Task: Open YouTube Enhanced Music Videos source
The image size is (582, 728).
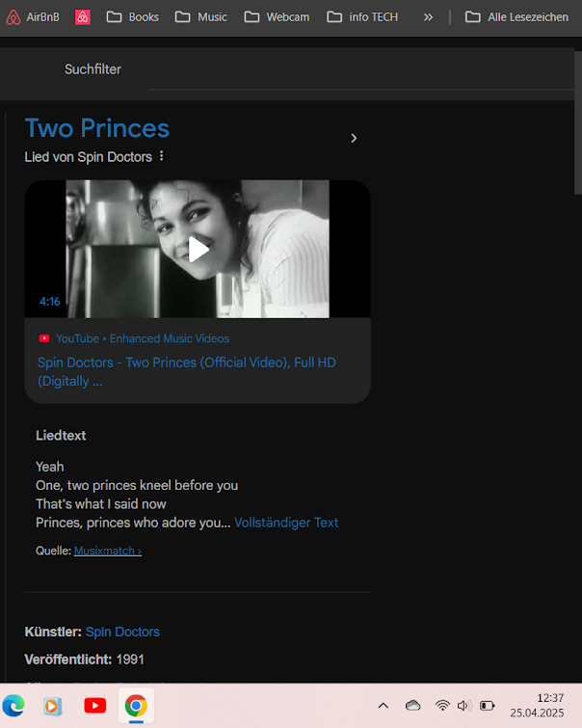Action: pyautogui.click(x=143, y=338)
